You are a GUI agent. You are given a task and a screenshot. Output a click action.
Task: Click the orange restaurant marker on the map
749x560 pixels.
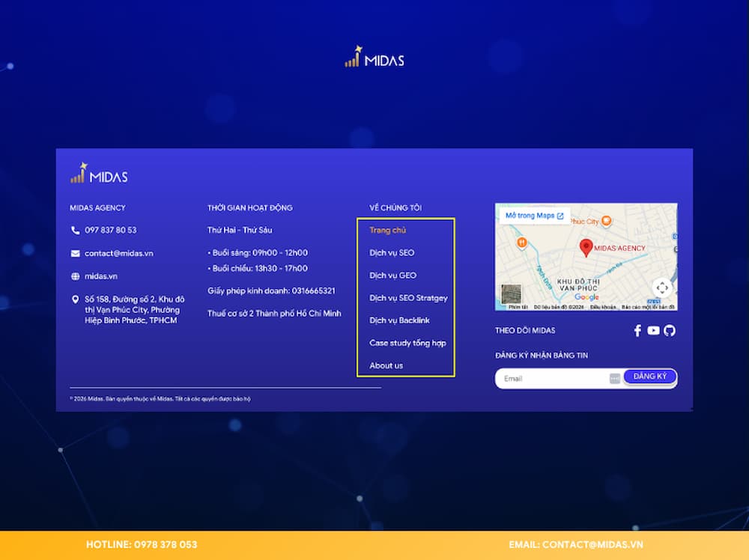521,243
